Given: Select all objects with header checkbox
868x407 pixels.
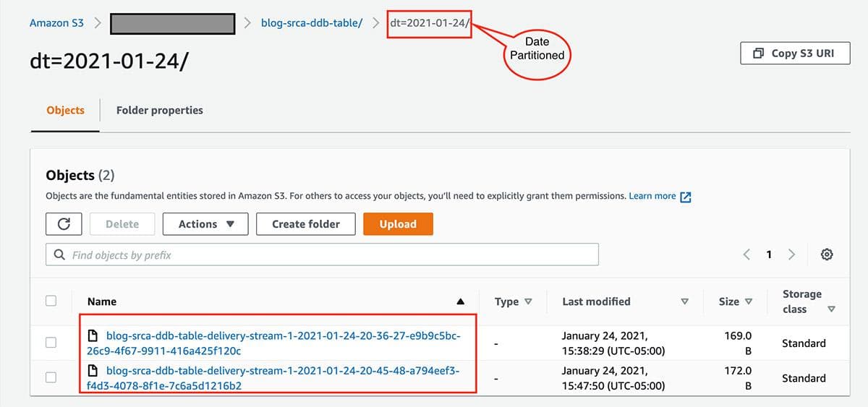Looking at the screenshot, I should tap(51, 301).
